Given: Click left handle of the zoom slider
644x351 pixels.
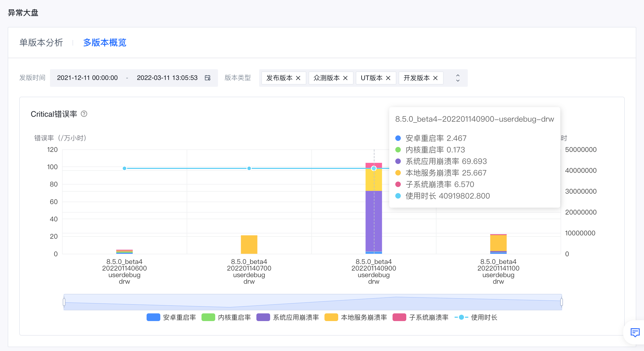Looking at the screenshot, I should click(64, 302).
